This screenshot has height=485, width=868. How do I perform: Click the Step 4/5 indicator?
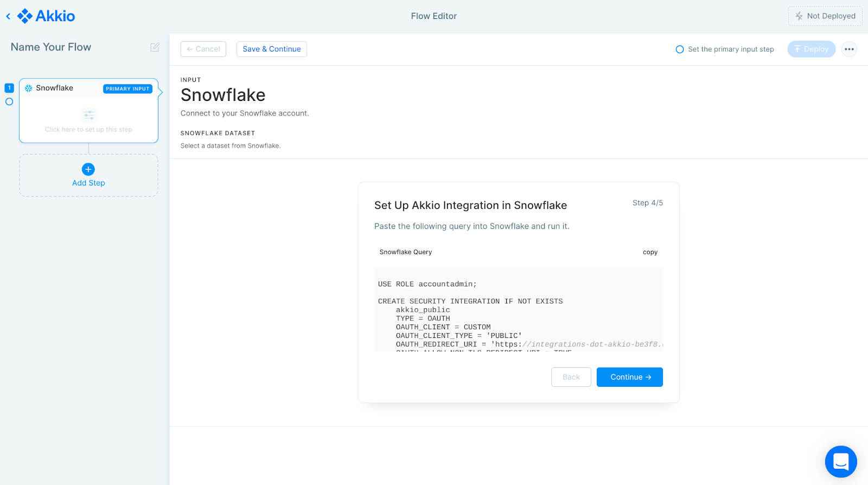pyautogui.click(x=648, y=203)
